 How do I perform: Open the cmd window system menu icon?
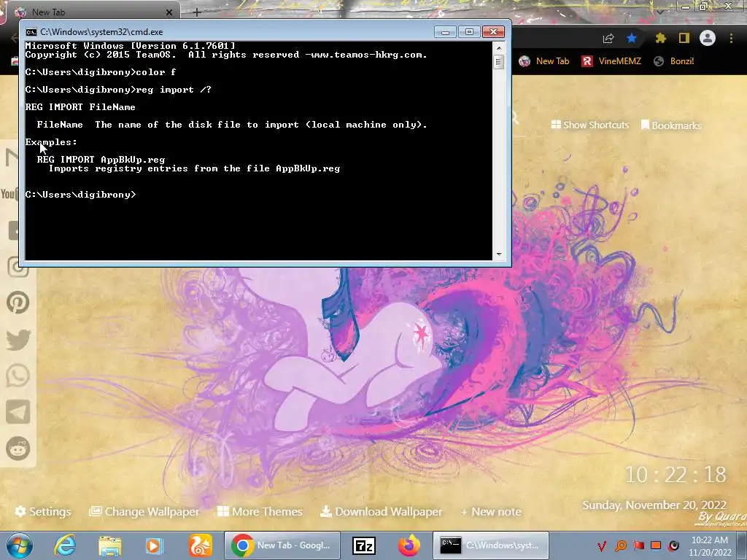(31, 32)
